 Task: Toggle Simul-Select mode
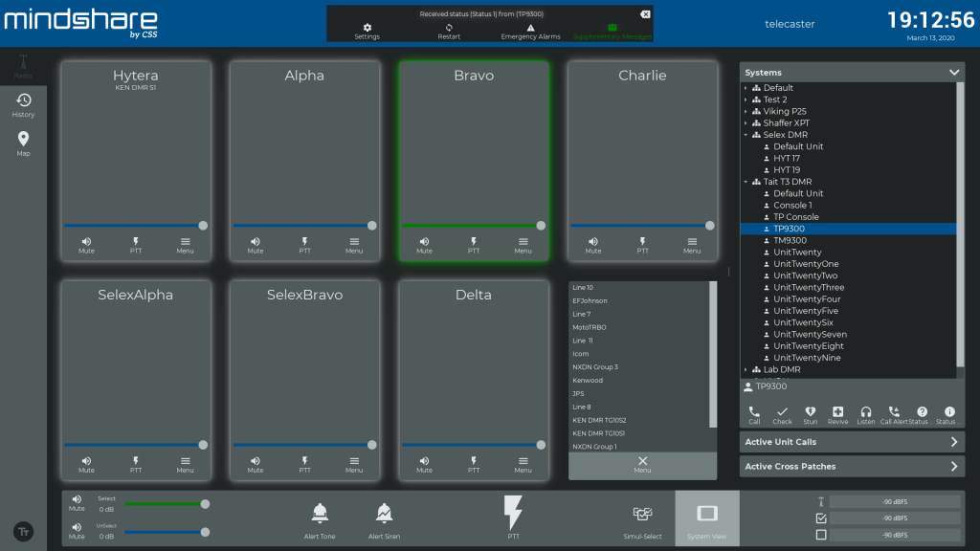[642, 514]
